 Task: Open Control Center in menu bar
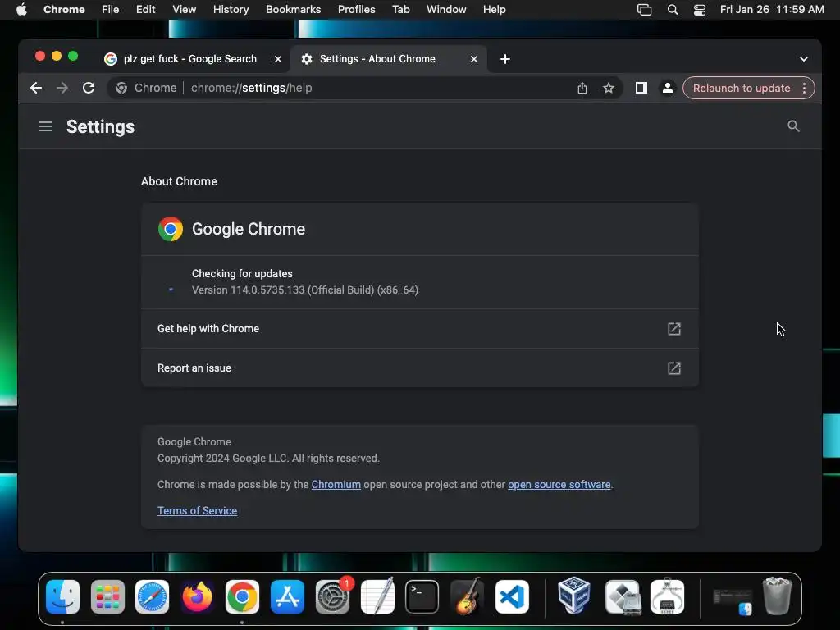[x=700, y=10]
